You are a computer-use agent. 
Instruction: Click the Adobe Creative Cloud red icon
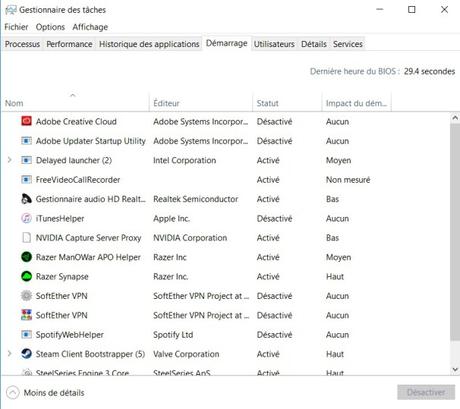[x=26, y=121]
